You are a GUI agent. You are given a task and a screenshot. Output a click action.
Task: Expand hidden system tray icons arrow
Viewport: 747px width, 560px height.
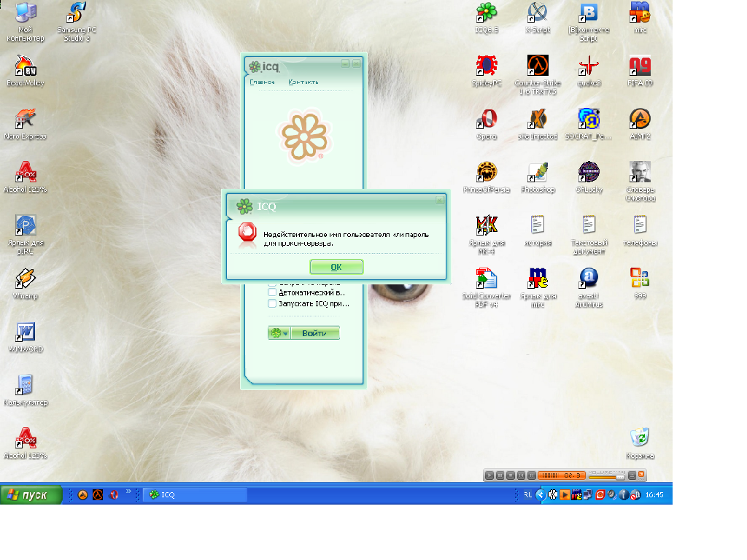541,494
